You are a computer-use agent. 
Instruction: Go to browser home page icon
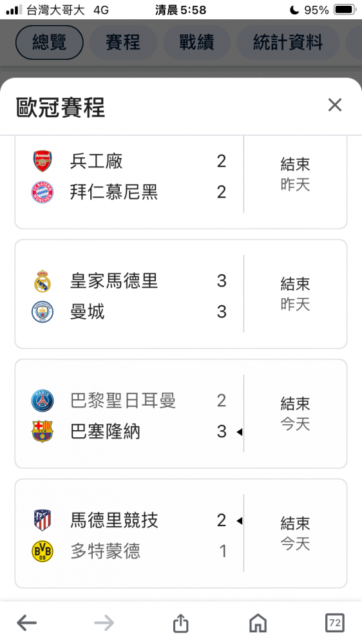(x=258, y=623)
